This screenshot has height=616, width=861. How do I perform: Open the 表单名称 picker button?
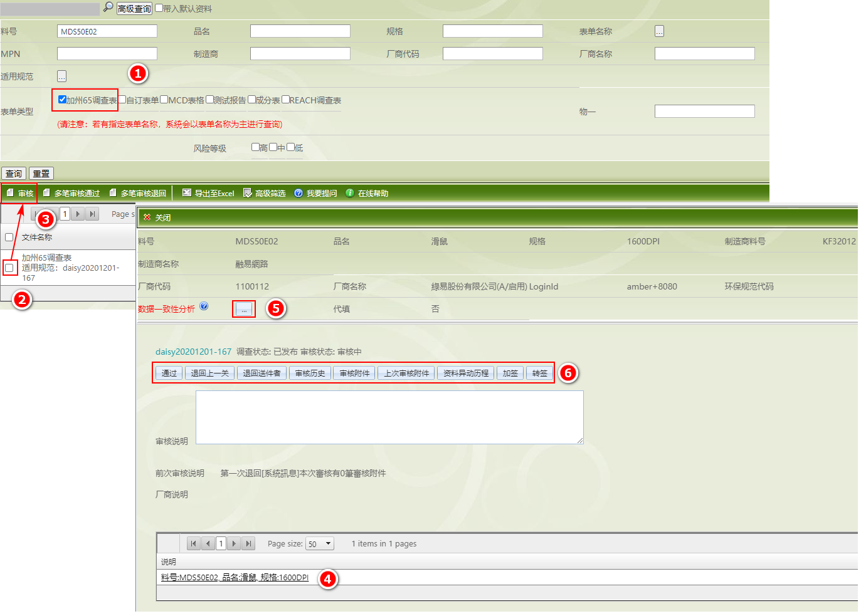[x=659, y=31]
